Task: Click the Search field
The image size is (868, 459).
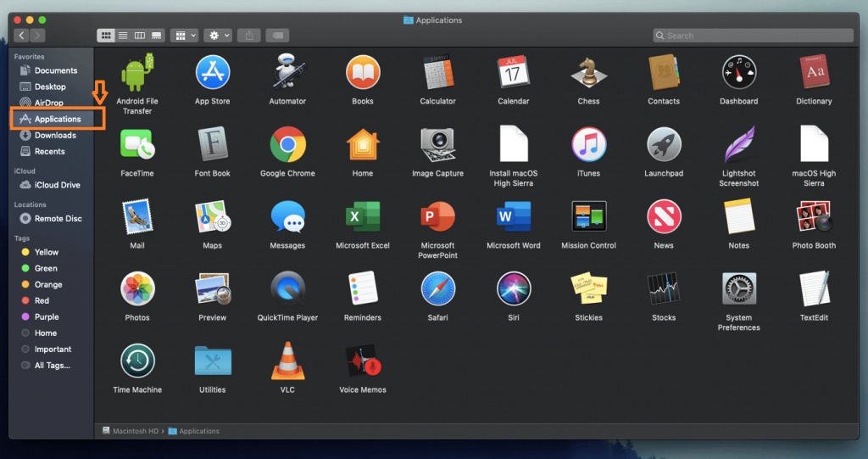Action: 753,36
